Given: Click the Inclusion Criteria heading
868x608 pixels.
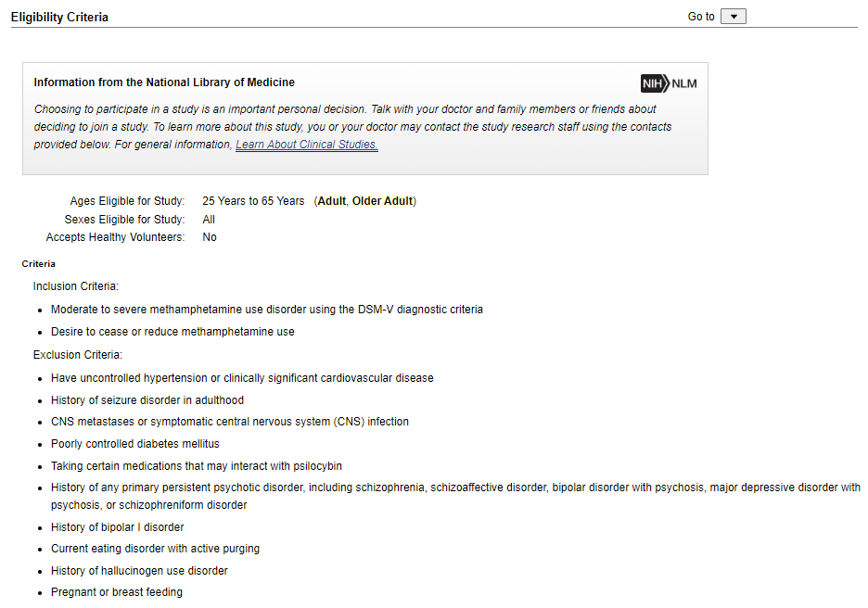Looking at the screenshot, I should coord(76,286).
